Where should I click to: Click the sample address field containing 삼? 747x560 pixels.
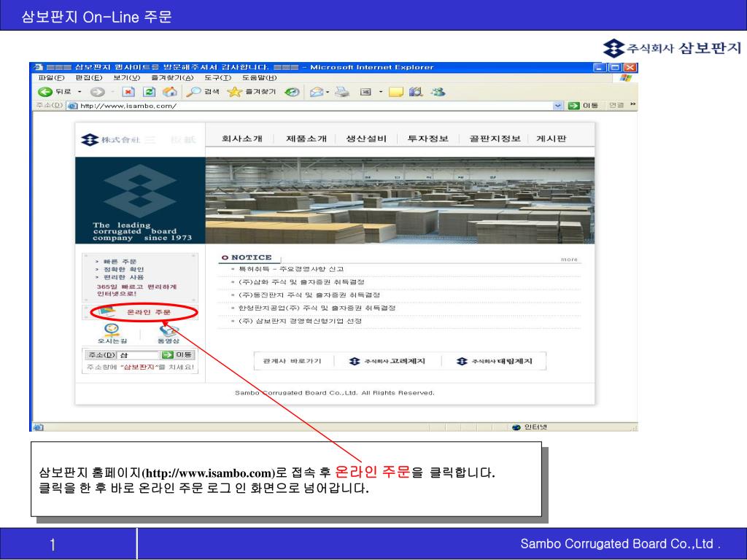tap(138, 355)
